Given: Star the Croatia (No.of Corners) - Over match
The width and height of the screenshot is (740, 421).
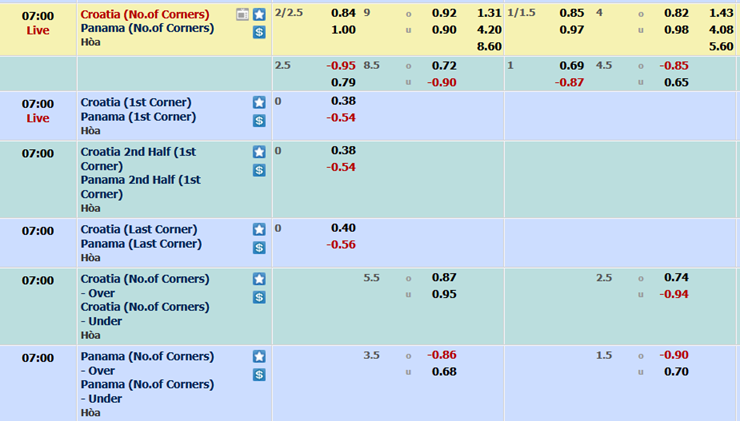Looking at the screenshot, I should pyautogui.click(x=259, y=279).
